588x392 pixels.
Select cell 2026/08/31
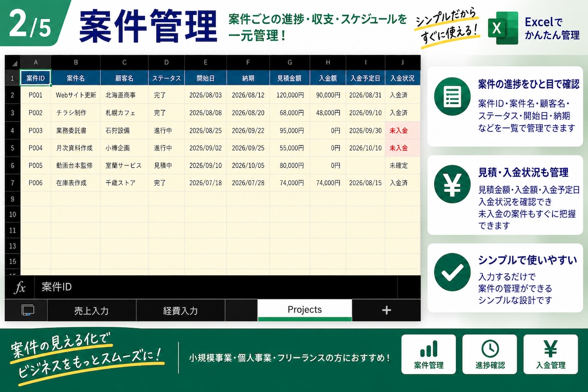click(x=365, y=95)
